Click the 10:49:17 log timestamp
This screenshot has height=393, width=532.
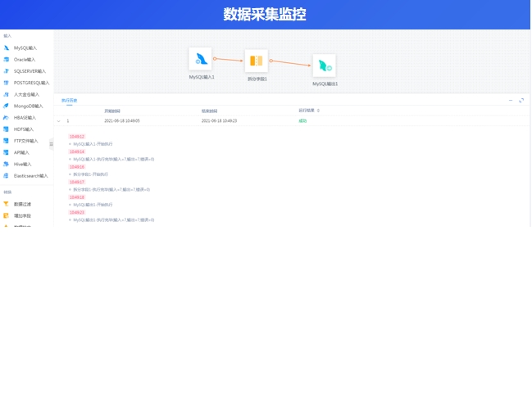[x=77, y=183]
